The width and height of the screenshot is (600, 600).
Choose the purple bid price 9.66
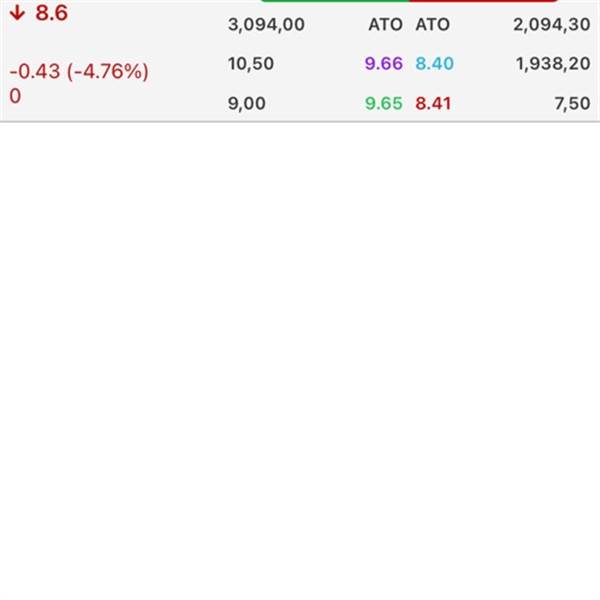coord(384,64)
